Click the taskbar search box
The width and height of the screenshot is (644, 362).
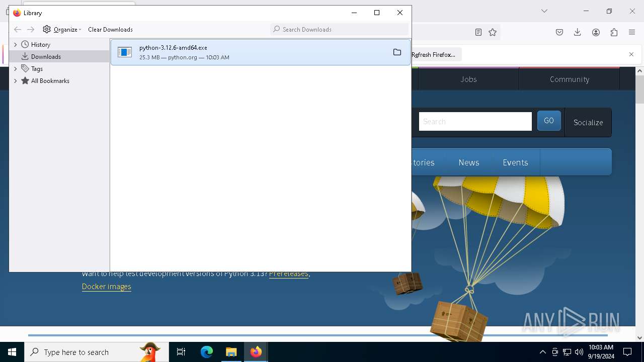tap(97, 352)
